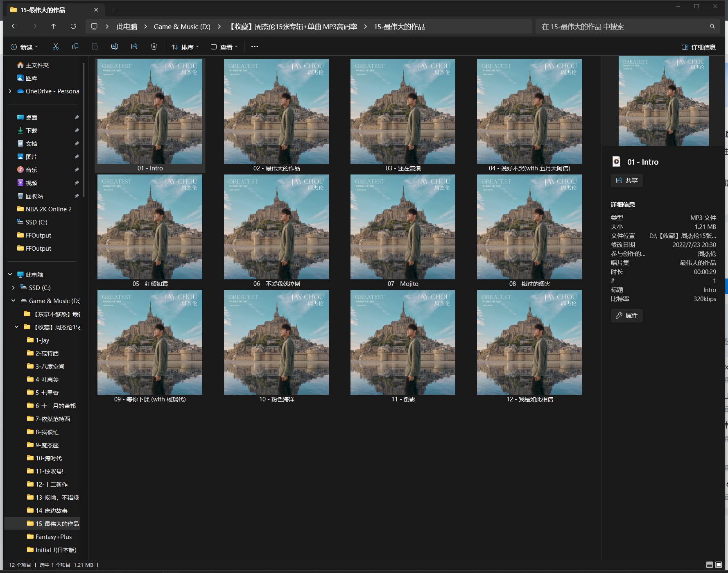728x573 pixels.
Task: Switch to large thumbnails view icon
Action: tap(719, 565)
